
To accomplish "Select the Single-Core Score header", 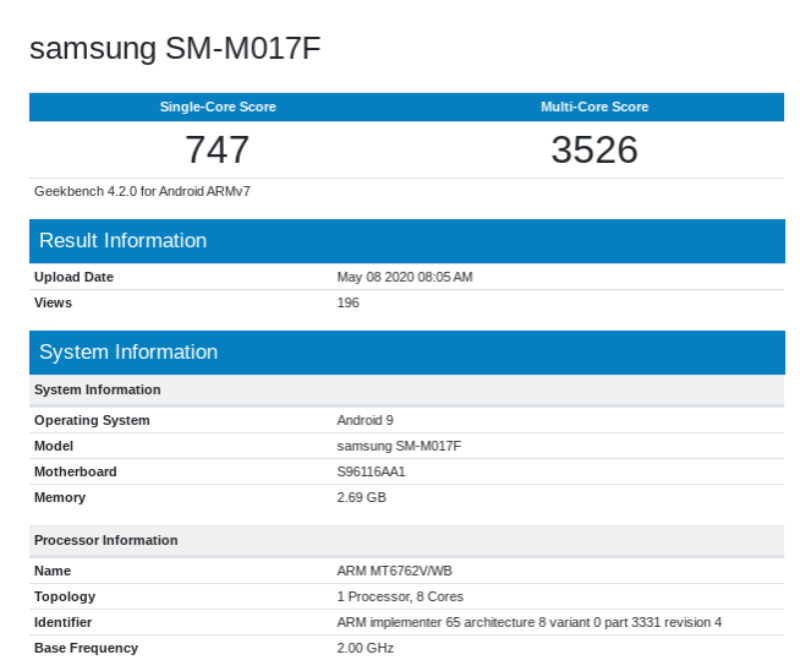I will pos(218,107).
